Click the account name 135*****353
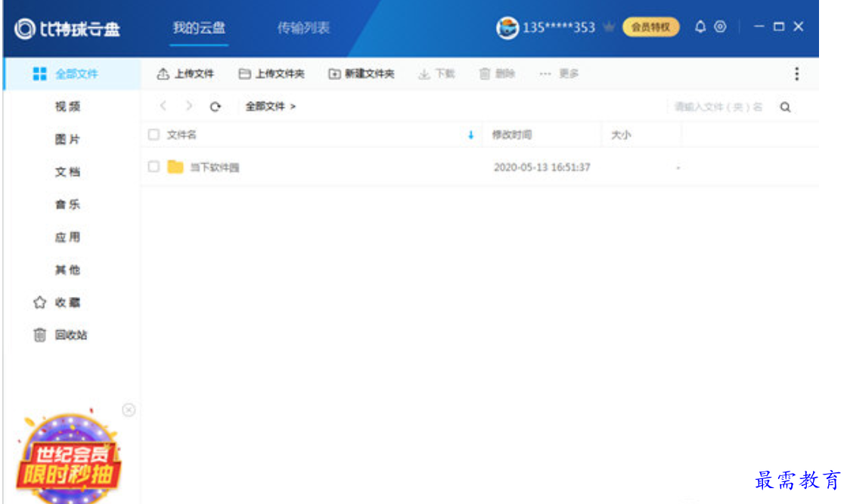The image size is (847, 504). [x=559, y=27]
